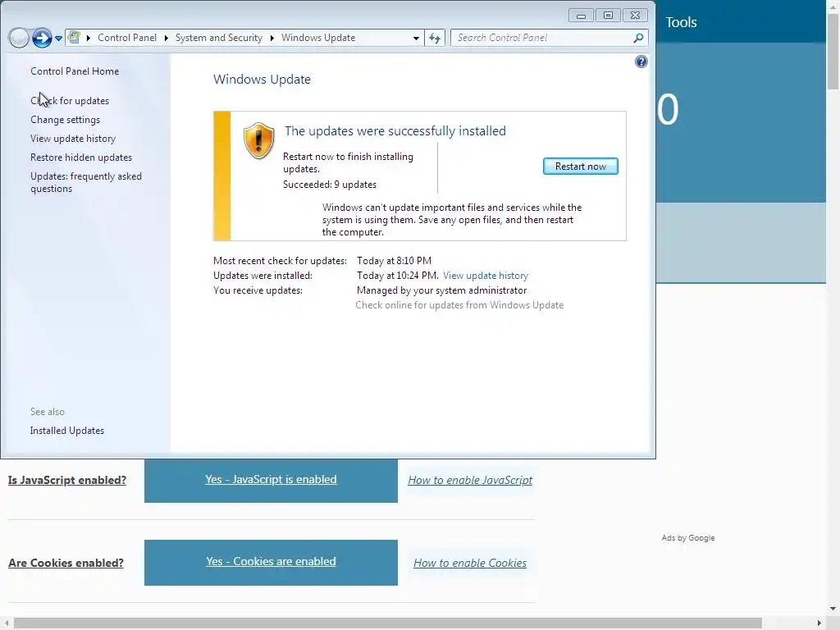Click the scroll down arrow of vertical scrollbar
This screenshot has height=630, width=840.
point(833,609)
